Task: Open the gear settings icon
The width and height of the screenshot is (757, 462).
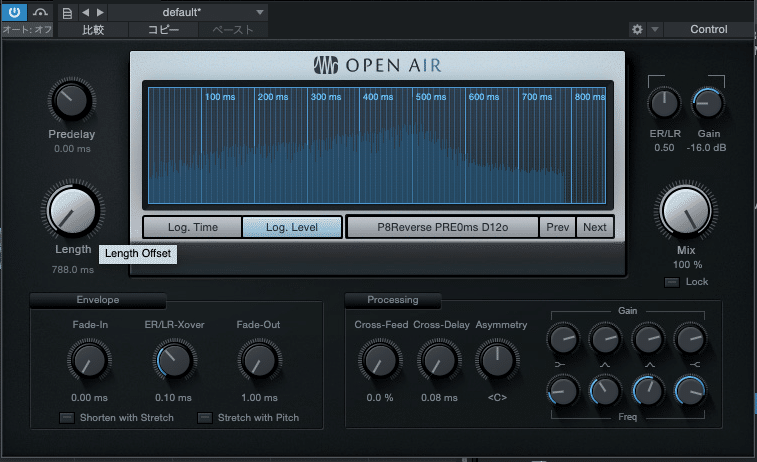Action: 637,29
